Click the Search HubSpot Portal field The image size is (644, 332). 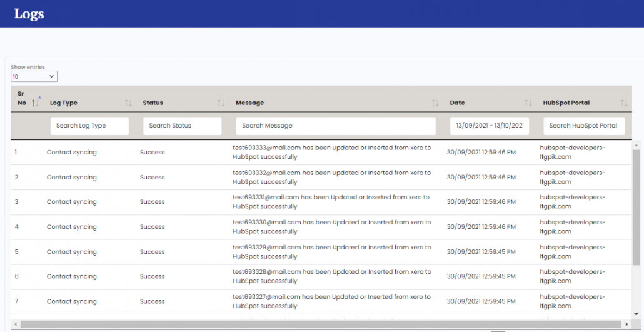(583, 126)
